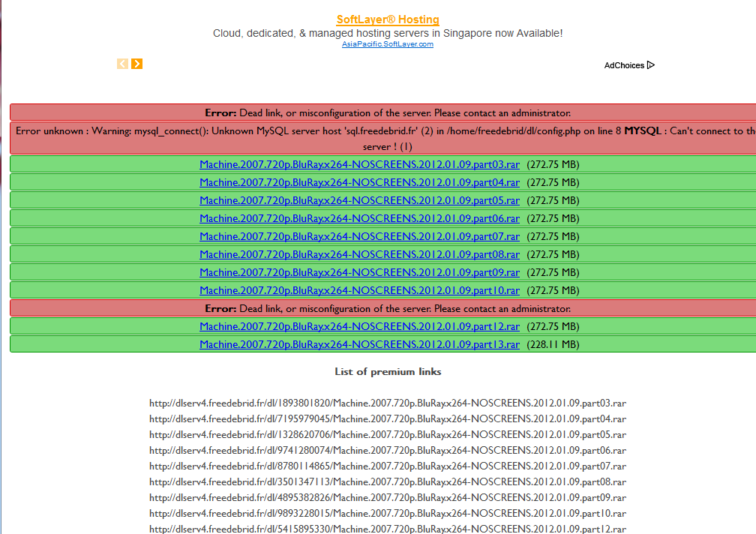Click the next ad arrow icon
This screenshot has height=534, width=756.
(137, 64)
